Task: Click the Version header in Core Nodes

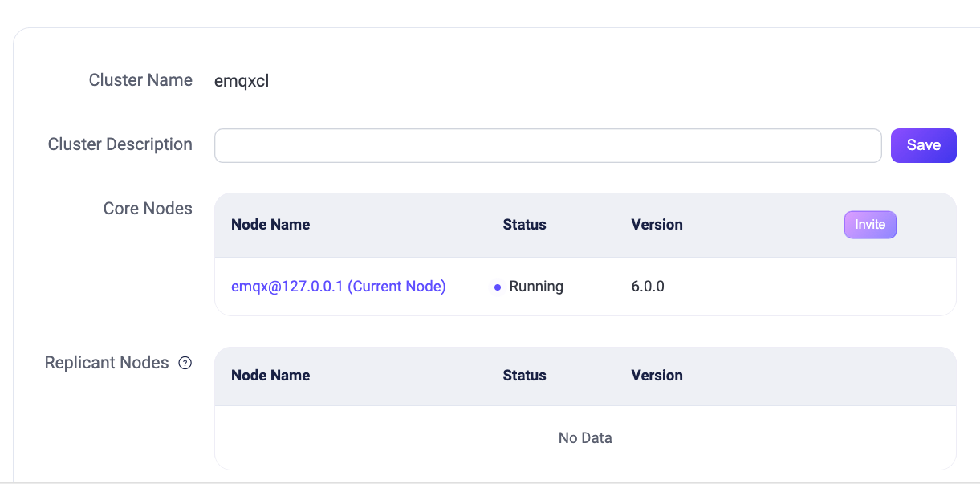Action: [x=657, y=225]
